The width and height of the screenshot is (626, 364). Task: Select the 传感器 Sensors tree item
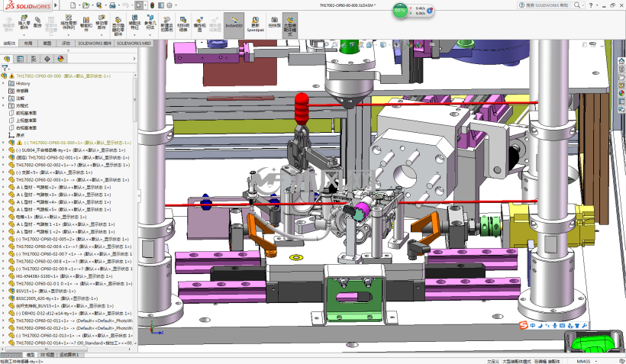22,91
